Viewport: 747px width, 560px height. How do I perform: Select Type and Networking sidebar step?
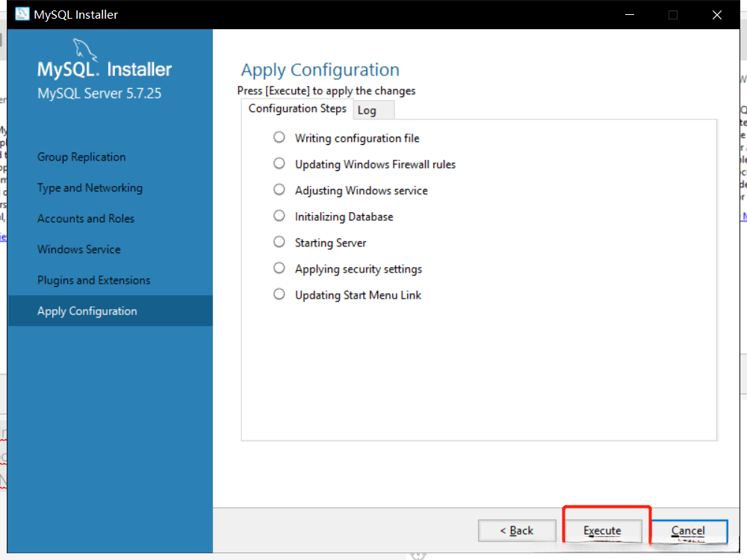(x=90, y=188)
